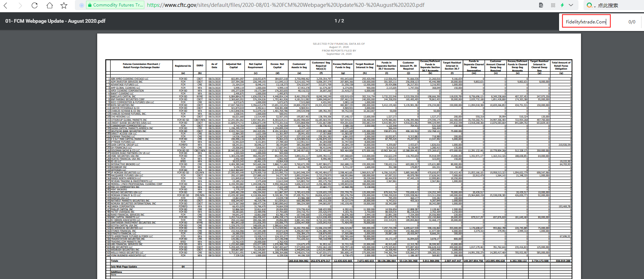Click the page indicator 1 / 2
Viewport: 644px width, 279px height.
click(x=339, y=21)
